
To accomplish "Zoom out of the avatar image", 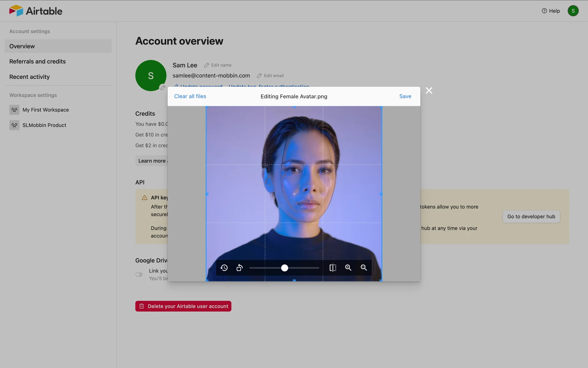I will tap(364, 268).
